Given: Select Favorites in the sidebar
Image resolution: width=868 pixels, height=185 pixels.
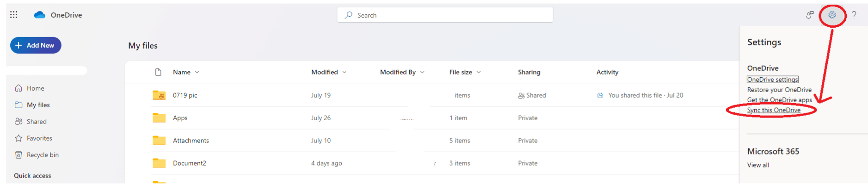Looking at the screenshot, I should [39, 138].
